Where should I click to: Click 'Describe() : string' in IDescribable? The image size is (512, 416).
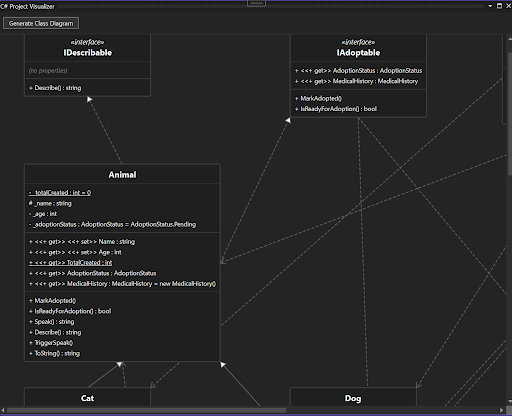tap(55, 88)
